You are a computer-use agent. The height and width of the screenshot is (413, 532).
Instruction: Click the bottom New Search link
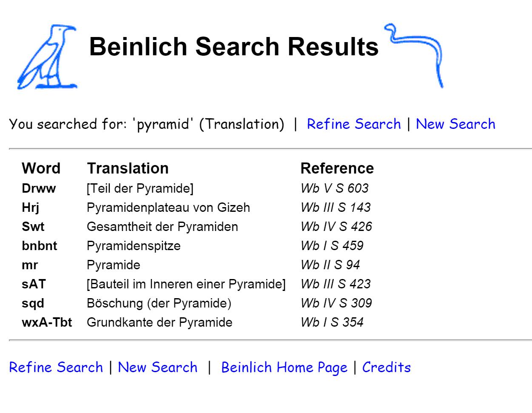(x=158, y=367)
